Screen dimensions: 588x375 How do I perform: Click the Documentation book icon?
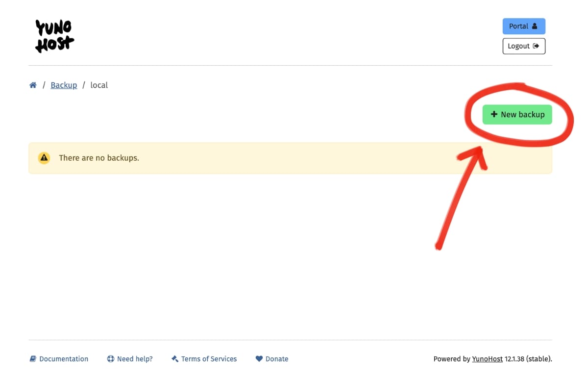pyautogui.click(x=33, y=359)
